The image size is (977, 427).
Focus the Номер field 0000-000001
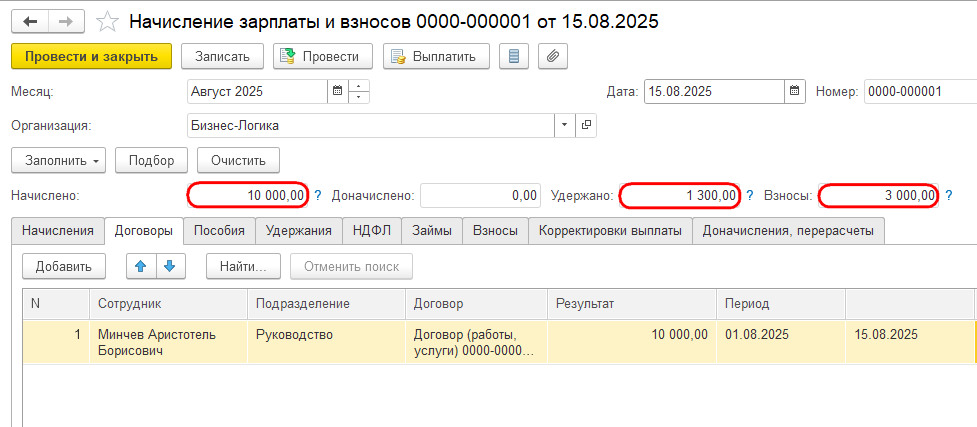[920, 92]
